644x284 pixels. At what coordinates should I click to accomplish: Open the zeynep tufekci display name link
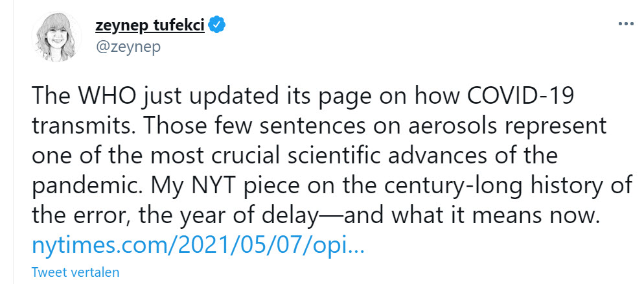[150, 26]
